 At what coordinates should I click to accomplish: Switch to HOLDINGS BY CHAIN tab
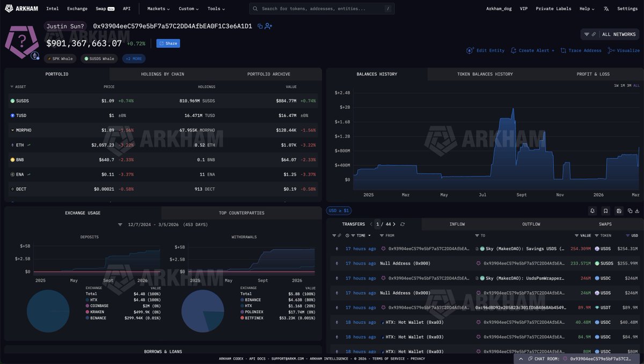(x=163, y=74)
